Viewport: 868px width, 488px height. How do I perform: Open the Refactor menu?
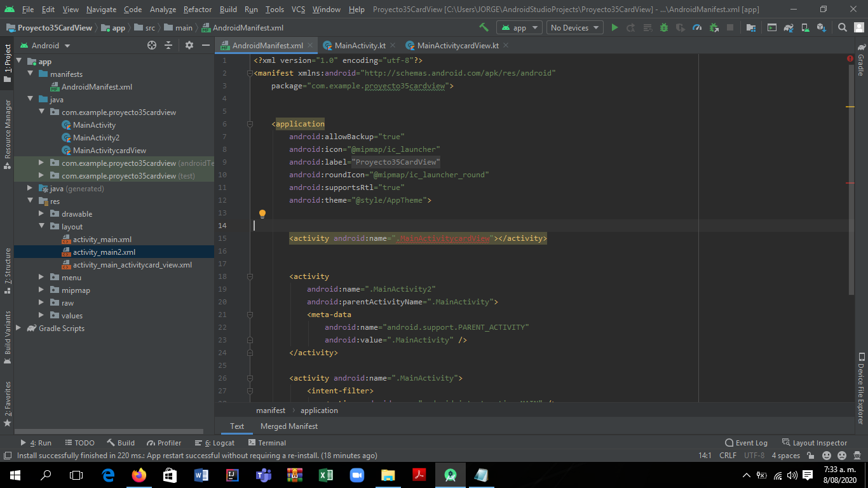coord(197,10)
